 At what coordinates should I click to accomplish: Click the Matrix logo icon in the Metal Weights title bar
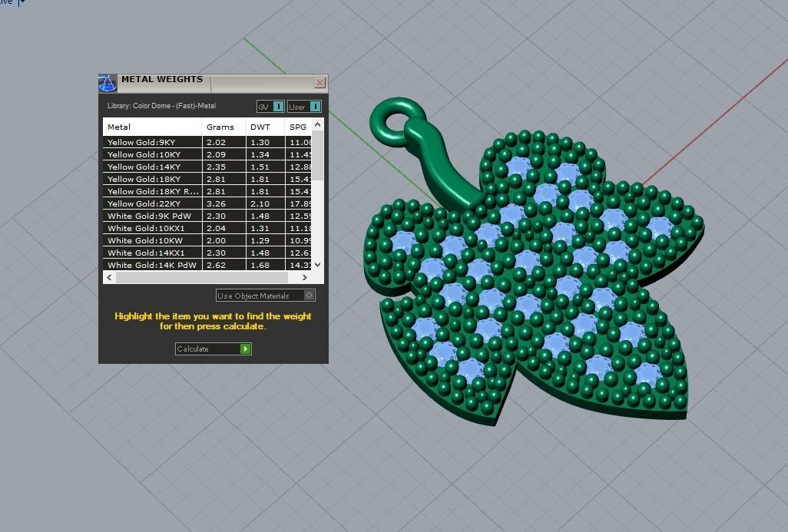click(x=107, y=84)
